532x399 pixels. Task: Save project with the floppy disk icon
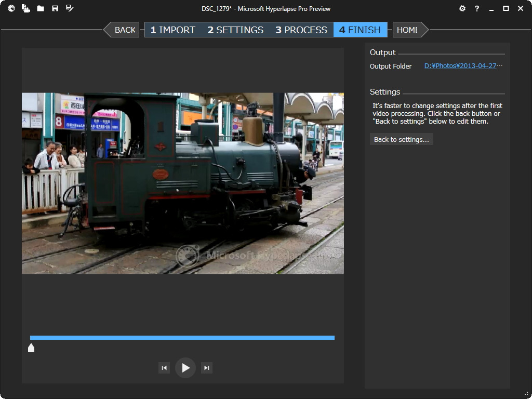pyautogui.click(x=55, y=8)
